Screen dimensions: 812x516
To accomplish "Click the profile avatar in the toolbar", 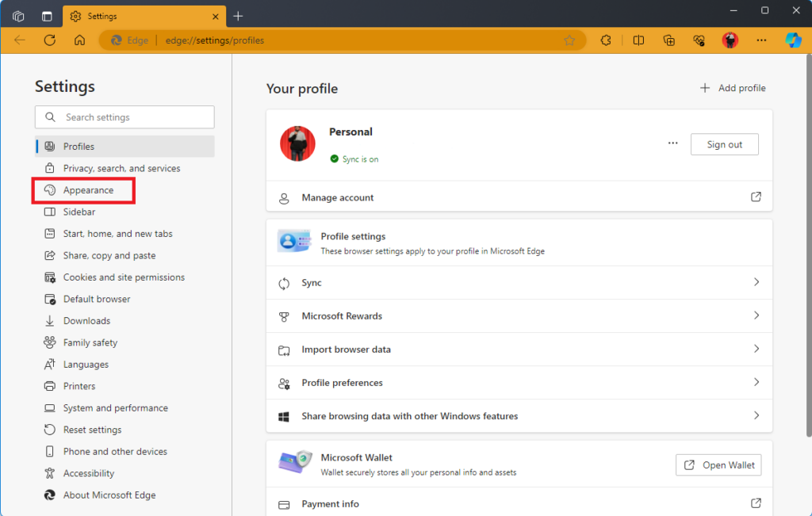I will [x=730, y=40].
